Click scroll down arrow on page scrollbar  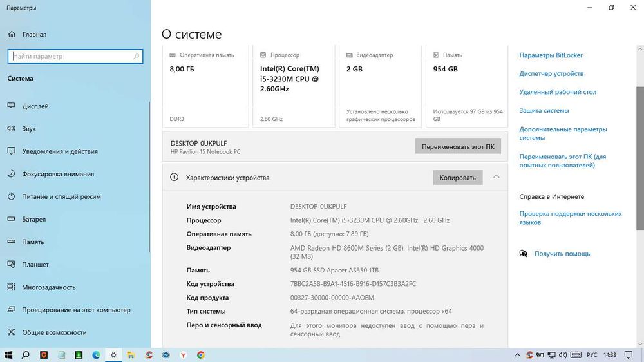click(640, 344)
